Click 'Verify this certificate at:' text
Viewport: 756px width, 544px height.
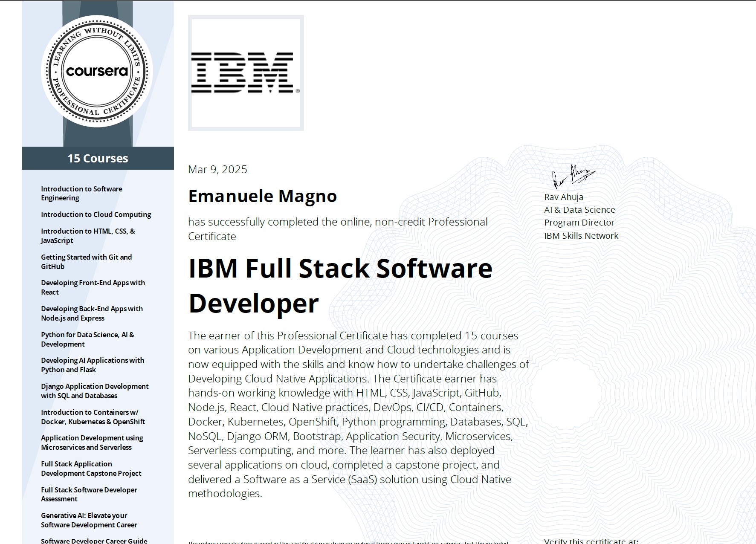[591, 541]
